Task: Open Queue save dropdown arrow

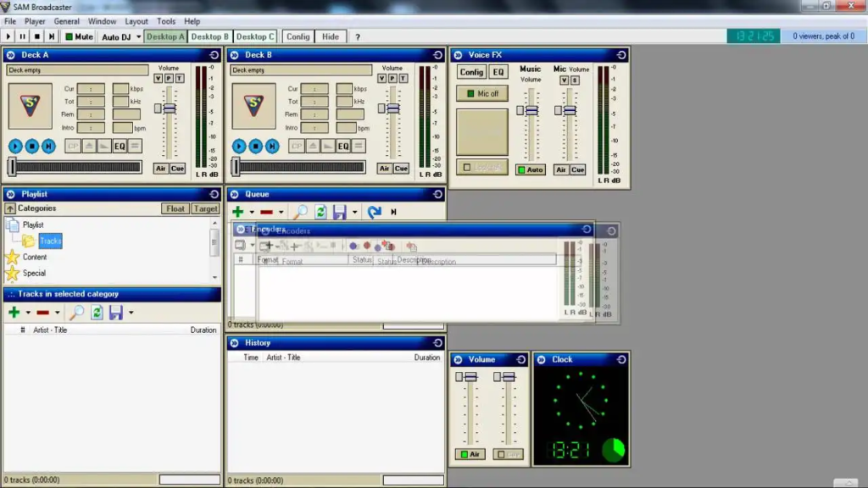Action: 355,212
